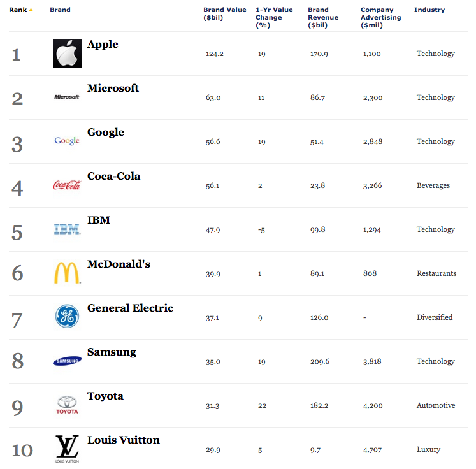Select the Toyota emblem logo
Viewport: 476px width, 469px height.
coord(67,405)
